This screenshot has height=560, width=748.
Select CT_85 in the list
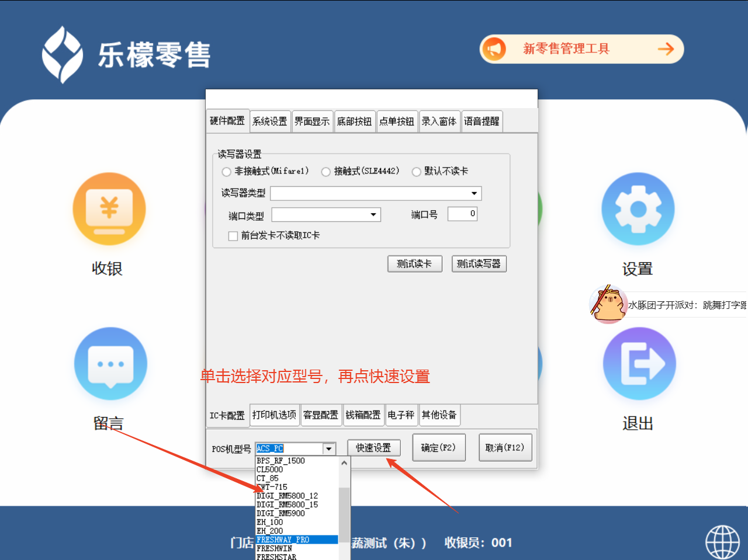(297, 478)
